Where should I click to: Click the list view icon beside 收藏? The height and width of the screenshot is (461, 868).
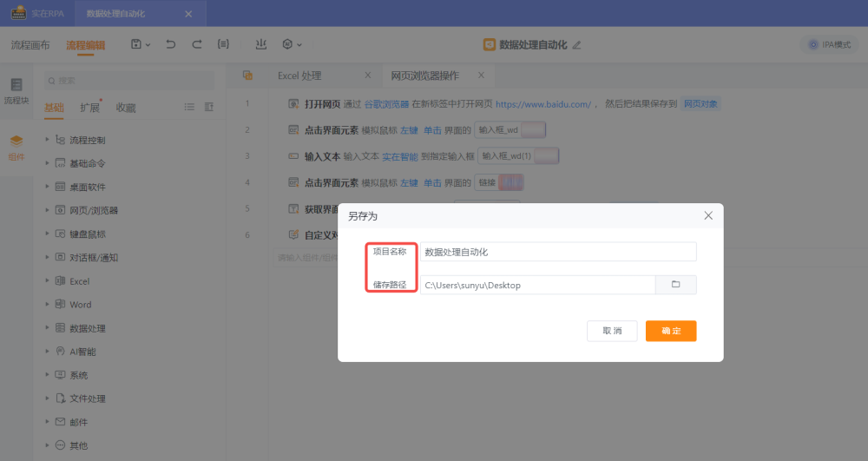[189, 108]
